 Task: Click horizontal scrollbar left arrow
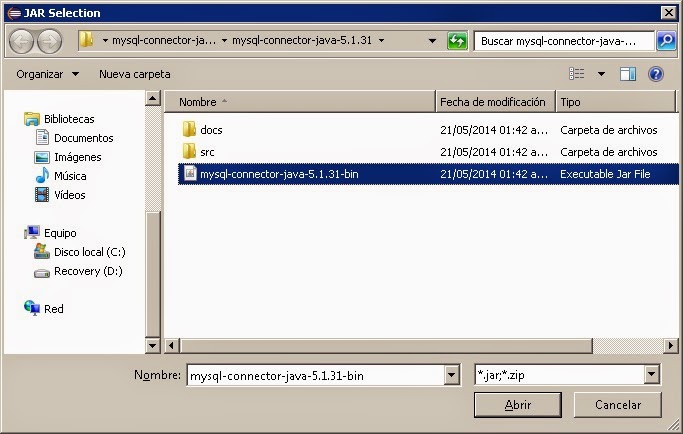click(x=171, y=346)
